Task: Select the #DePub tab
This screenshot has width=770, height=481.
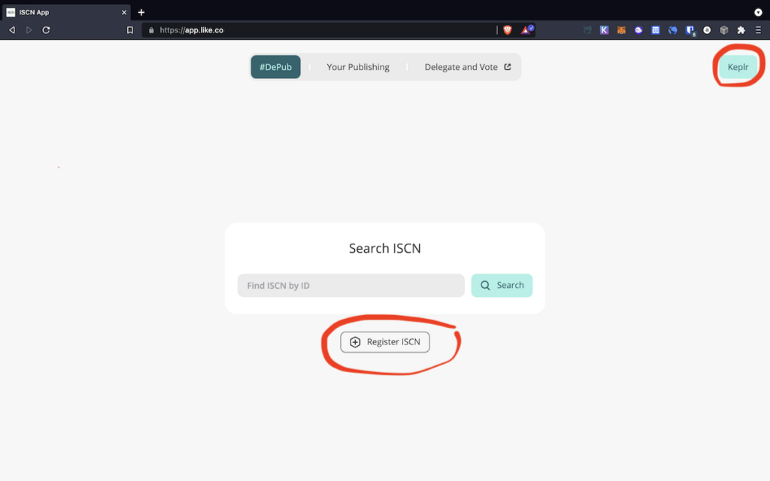Action: click(275, 67)
